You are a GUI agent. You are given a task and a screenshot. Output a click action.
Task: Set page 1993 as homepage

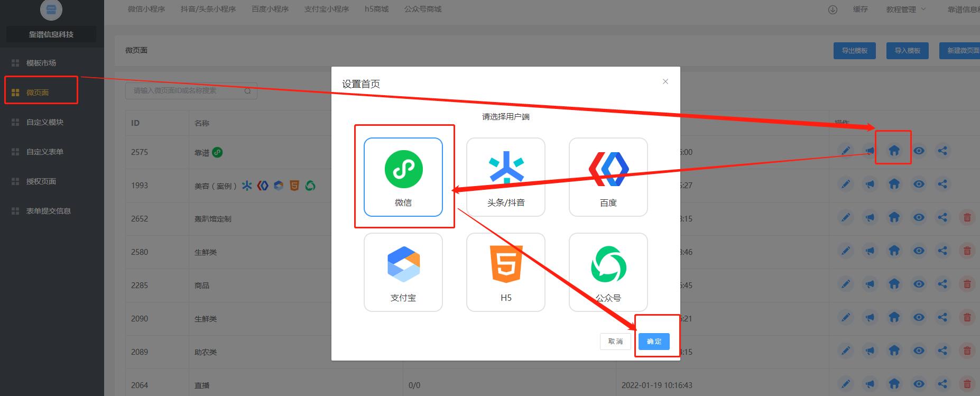tap(894, 185)
